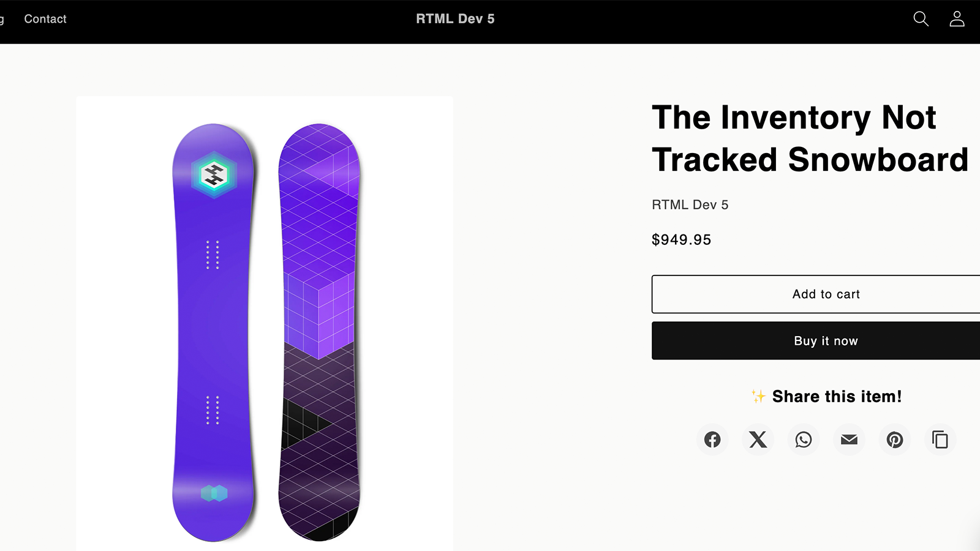Image resolution: width=980 pixels, height=551 pixels.
Task: Share the product via WhatsApp
Action: 803,440
